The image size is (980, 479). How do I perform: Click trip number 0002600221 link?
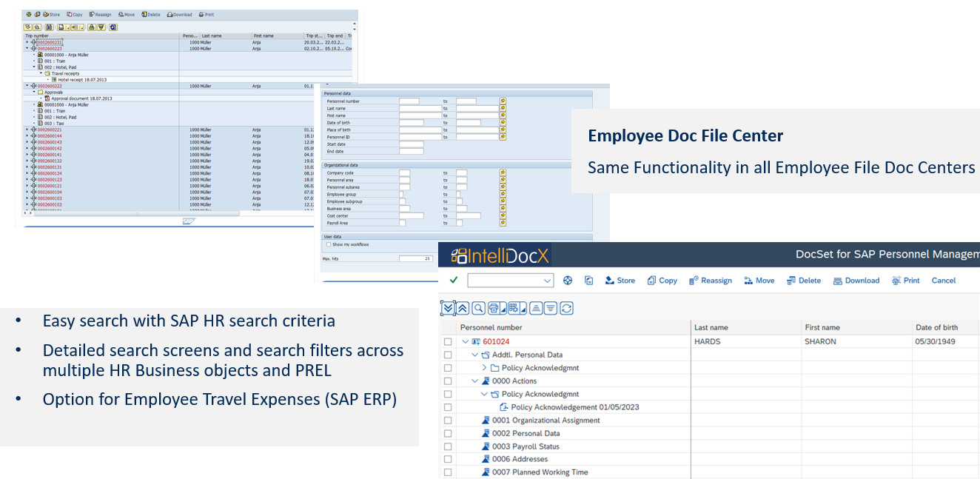[50, 130]
